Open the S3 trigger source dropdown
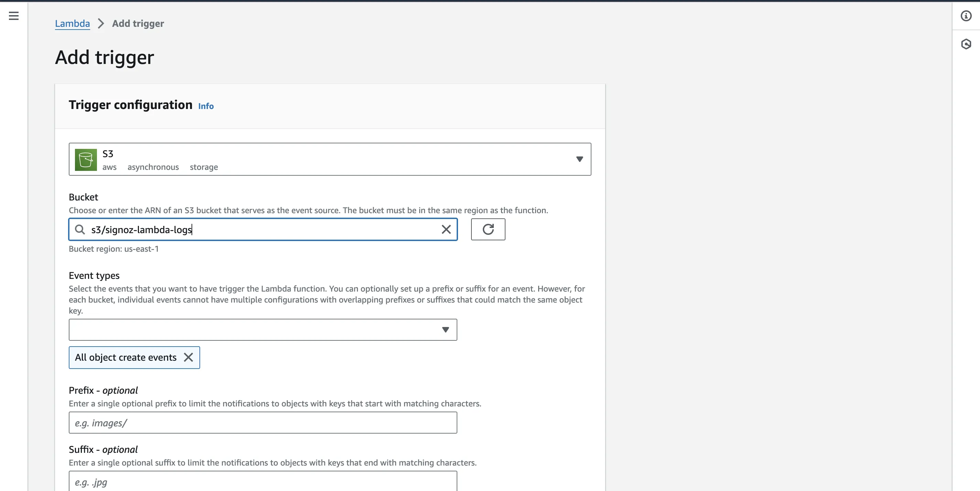980x491 pixels. [330, 159]
